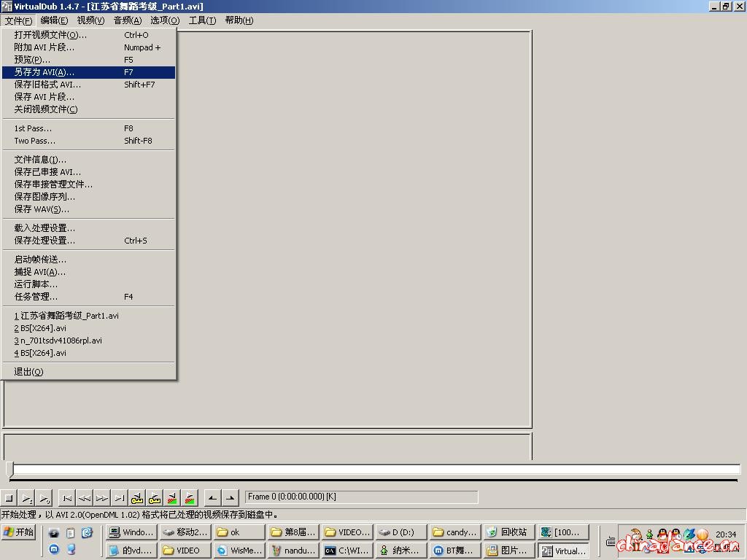Step backward one frame

(x=85, y=499)
